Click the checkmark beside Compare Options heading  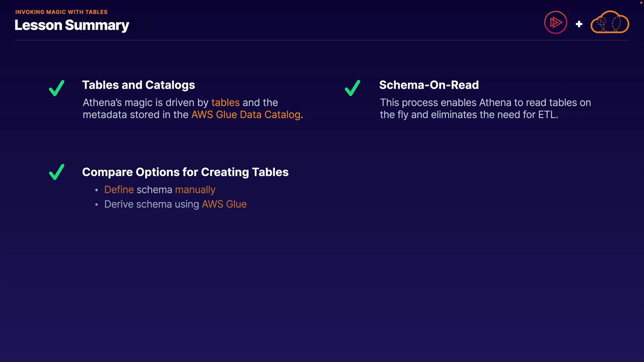tap(57, 172)
